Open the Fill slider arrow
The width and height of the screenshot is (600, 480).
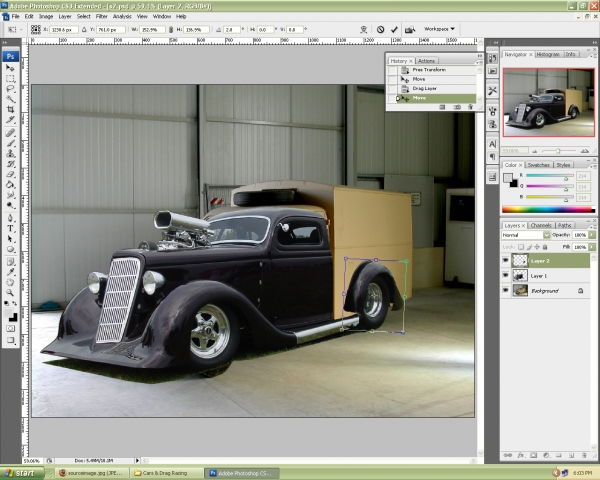592,247
